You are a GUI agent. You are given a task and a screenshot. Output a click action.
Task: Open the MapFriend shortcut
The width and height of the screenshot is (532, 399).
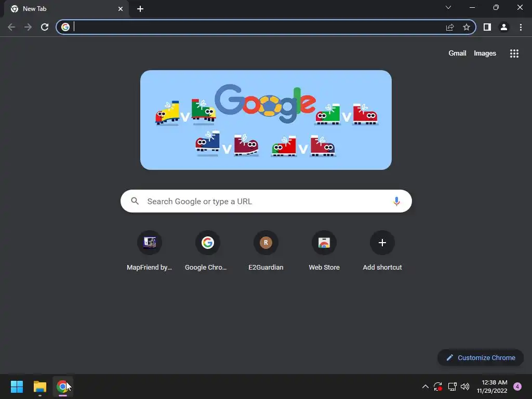click(x=149, y=251)
